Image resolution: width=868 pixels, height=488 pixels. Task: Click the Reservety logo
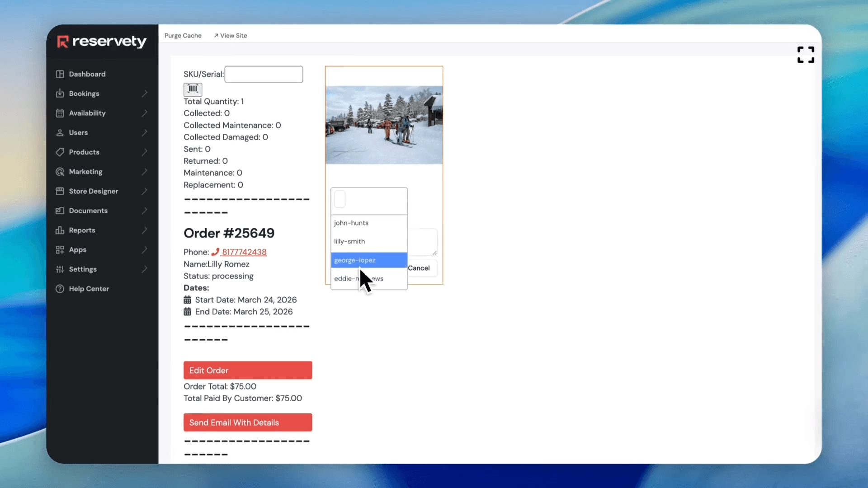pos(102,42)
